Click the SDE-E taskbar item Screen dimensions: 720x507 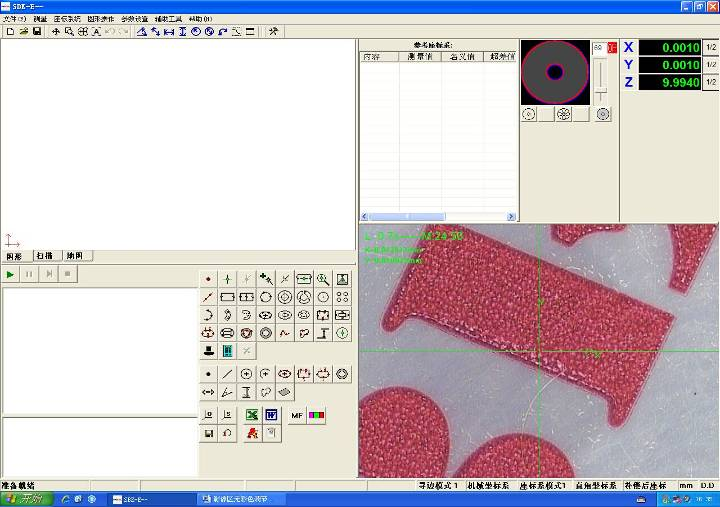(x=153, y=499)
